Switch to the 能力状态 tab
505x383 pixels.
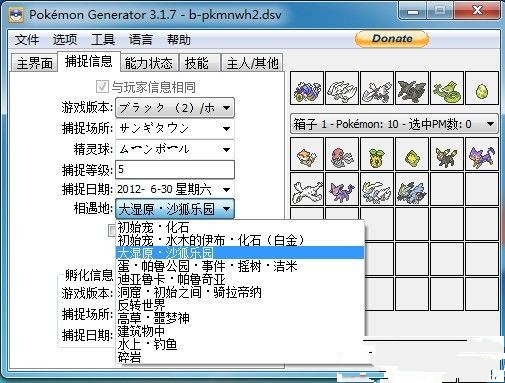point(149,63)
